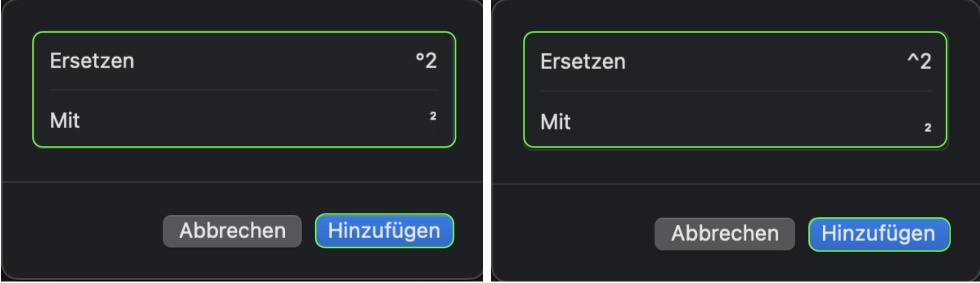Click empty space in the subscript Mit row
This screenshot has height=283, width=980.
click(739, 122)
